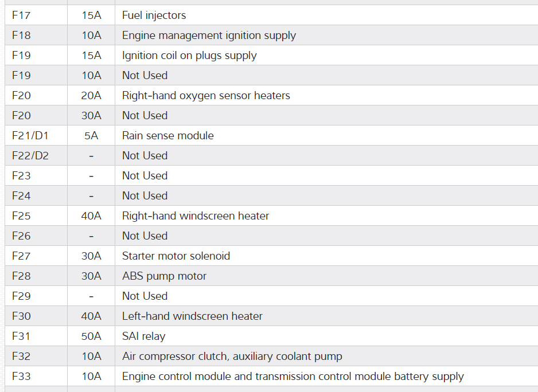Click the F22/D2 fuse label
Screen dimensions: 538x392
click(x=30, y=156)
